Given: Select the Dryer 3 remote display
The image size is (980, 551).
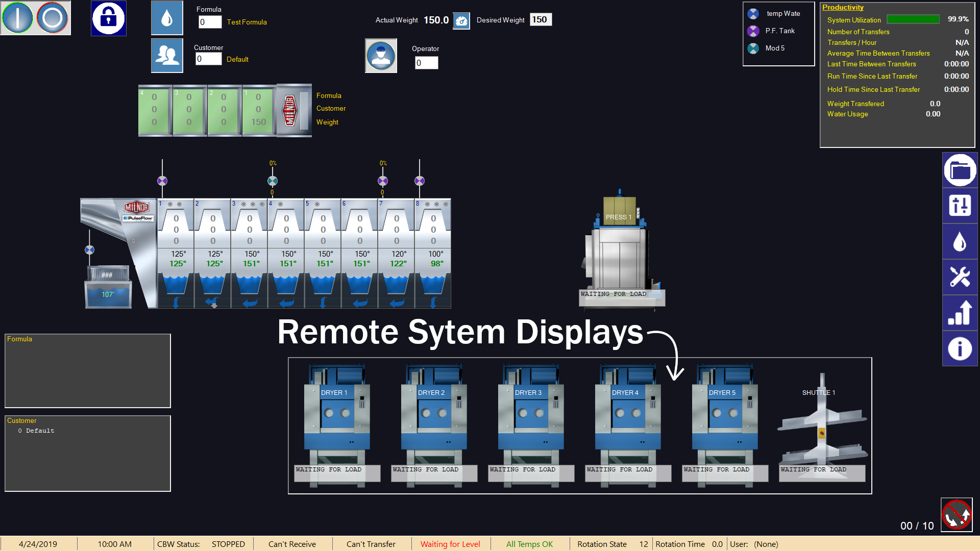Looking at the screenshot, I should pos(531,426).
